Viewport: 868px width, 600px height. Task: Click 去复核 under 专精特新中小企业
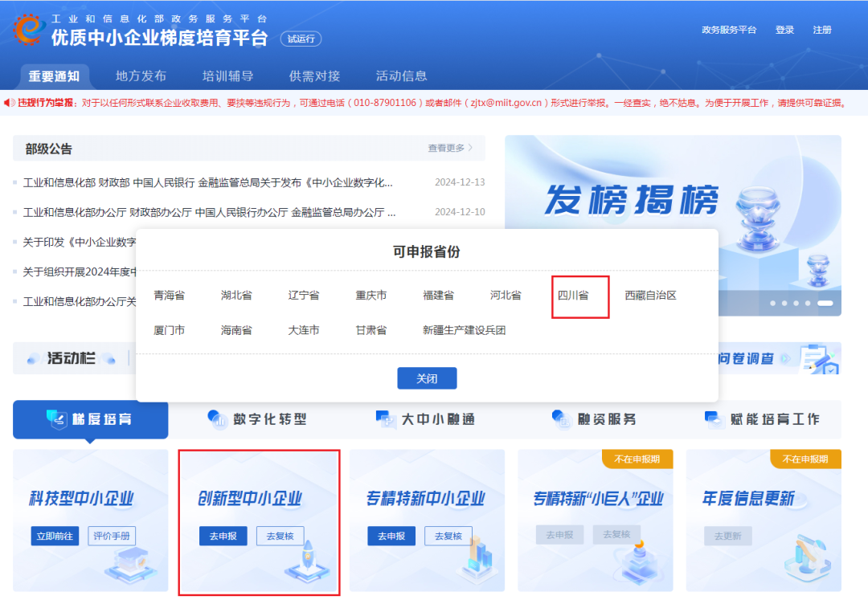(x=448, y=536)
